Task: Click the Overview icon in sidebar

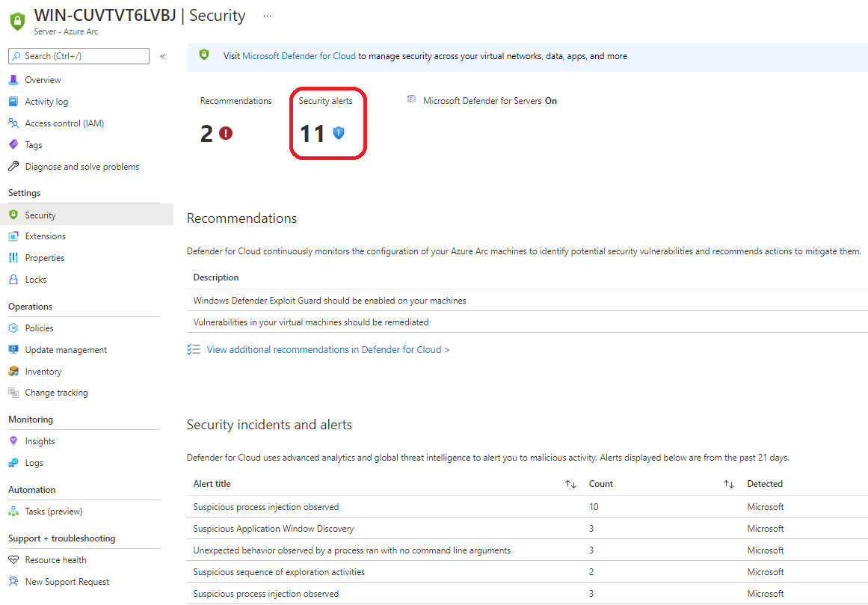Action: (13, 80)
